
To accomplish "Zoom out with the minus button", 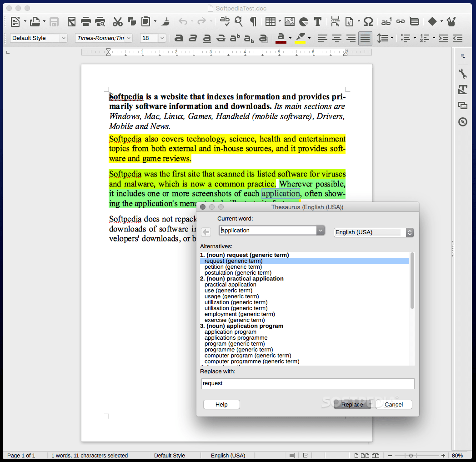I will [x=390, y=456].
